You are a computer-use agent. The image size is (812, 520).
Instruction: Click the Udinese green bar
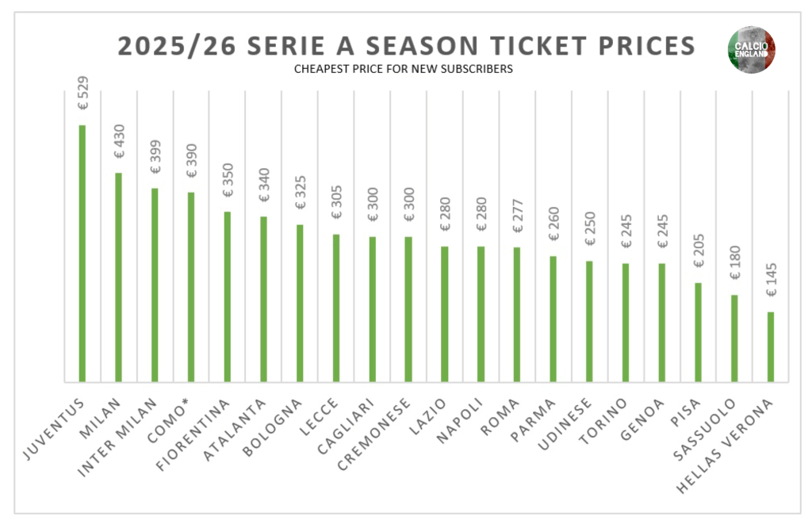click(589, 321)
